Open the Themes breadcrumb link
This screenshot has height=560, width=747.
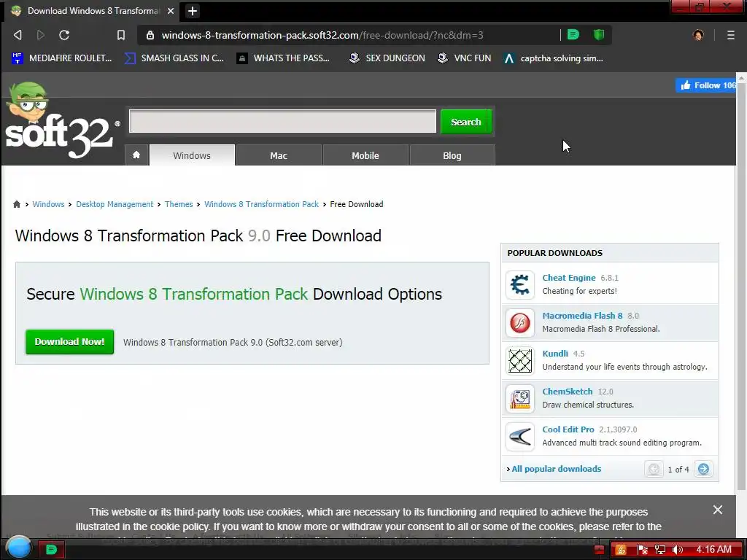pos(179,204)
